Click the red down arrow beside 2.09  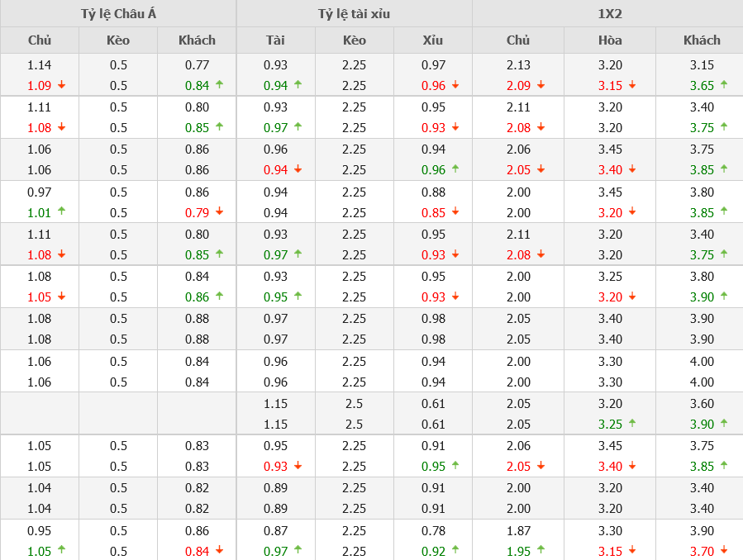[x=541, y=85]
